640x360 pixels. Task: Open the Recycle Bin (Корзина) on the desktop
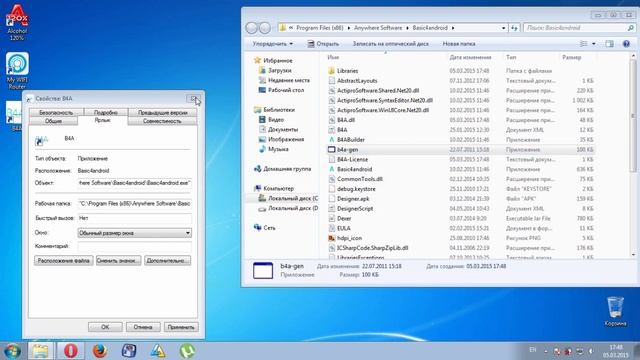click(616, 311)
